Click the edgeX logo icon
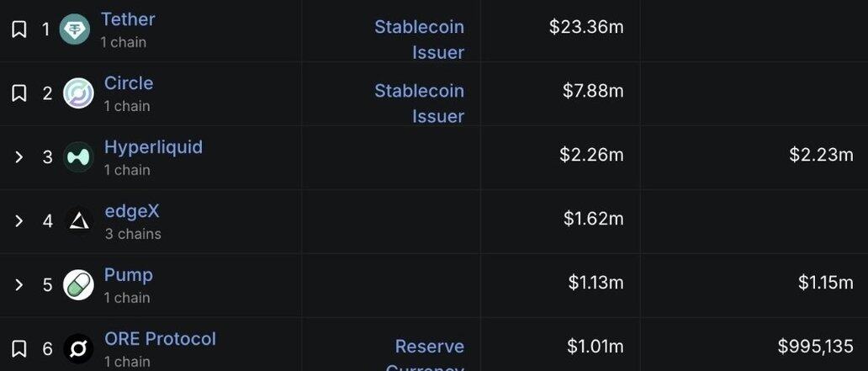Viewport: 868px width, 371px height. [78, 221]
